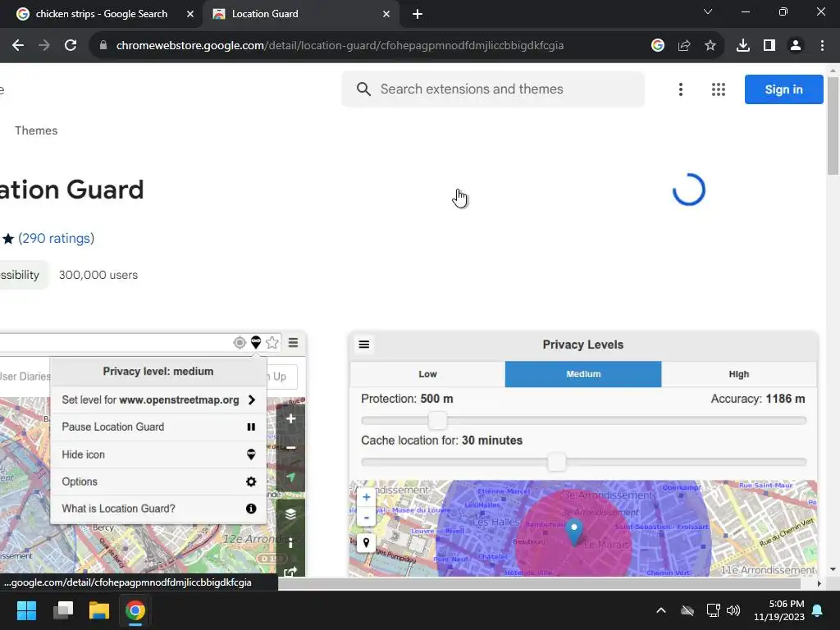Toggle the Chrome side panel
This screenshot has height=630, width=840.
click(x=769, y=46)
